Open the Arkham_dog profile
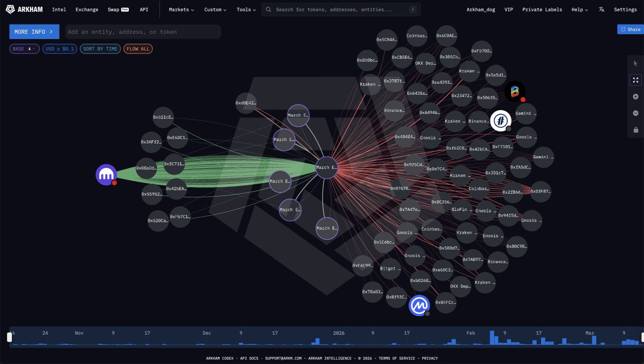 tap(481, 10)
